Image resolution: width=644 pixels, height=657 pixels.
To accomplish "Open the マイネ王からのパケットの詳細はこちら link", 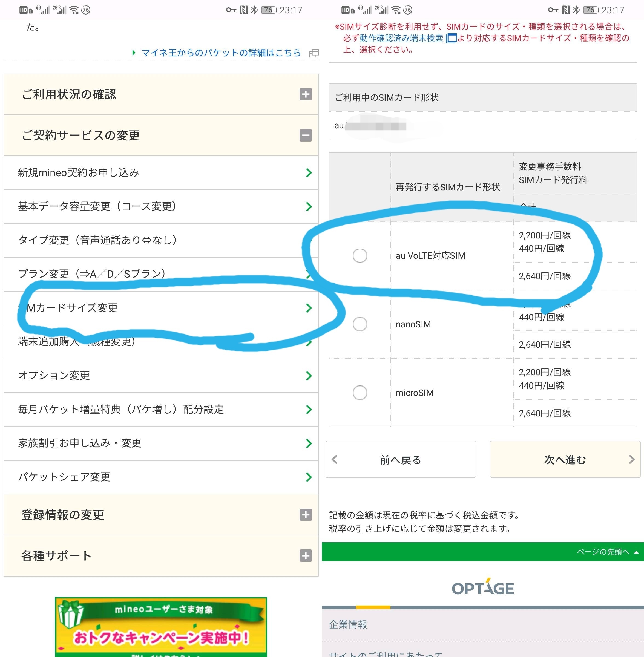I will click(221, 53).
